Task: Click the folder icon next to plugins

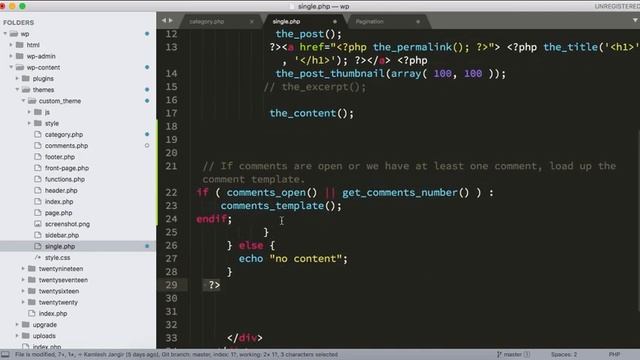Action: coord(26,78)
